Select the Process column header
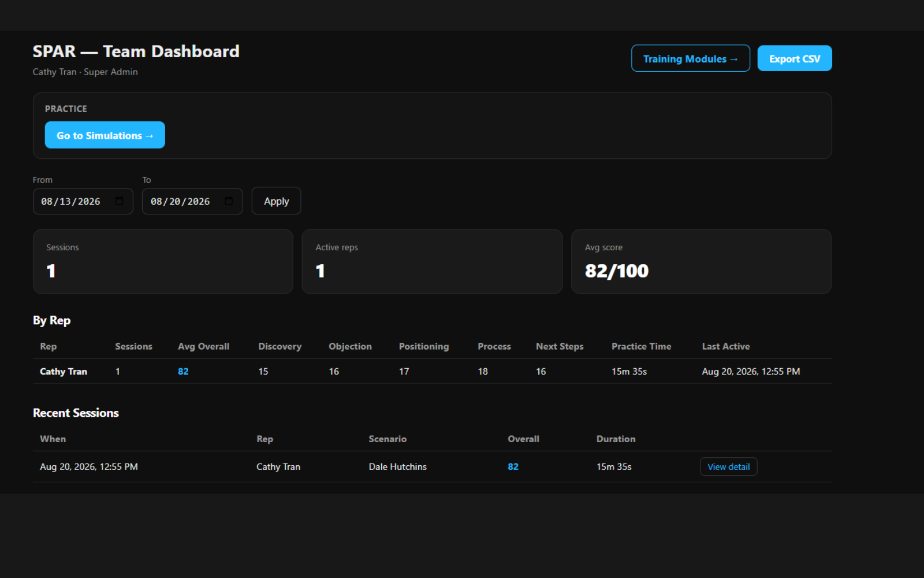Viewport: 924px width, 578px height. pos(494,346)
